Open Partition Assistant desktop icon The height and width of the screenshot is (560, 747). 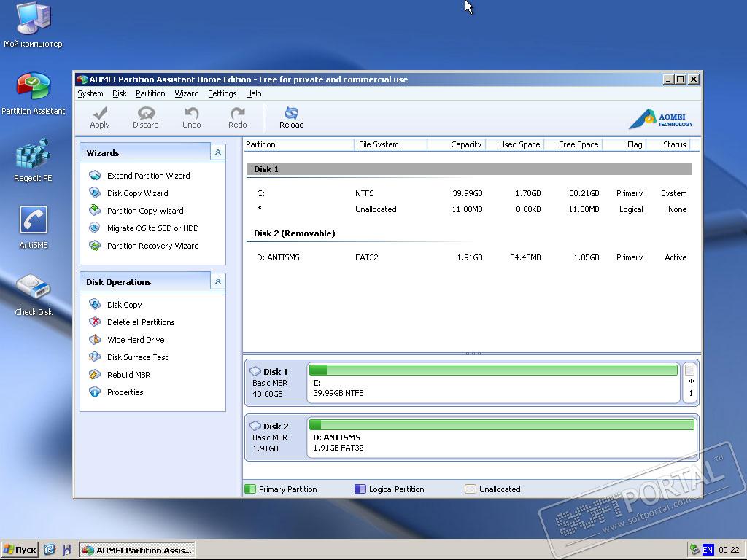point(34,87)
